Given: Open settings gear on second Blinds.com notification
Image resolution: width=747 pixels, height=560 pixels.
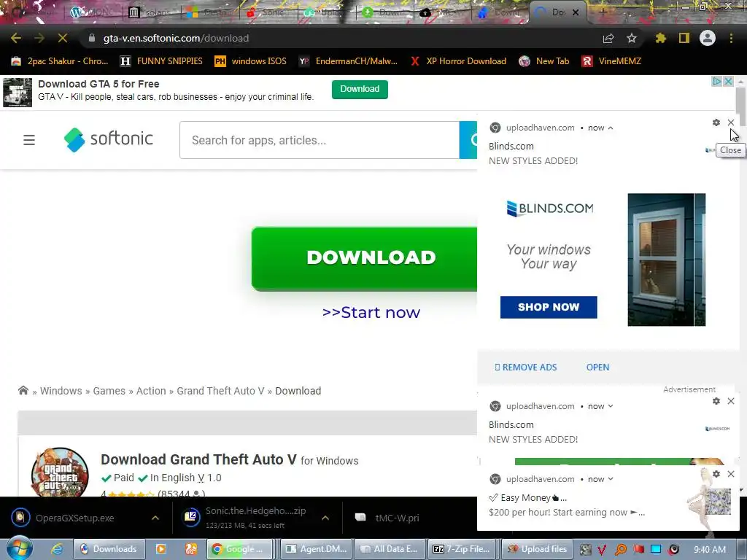Looking at the screenshot, I should (716, 401).
